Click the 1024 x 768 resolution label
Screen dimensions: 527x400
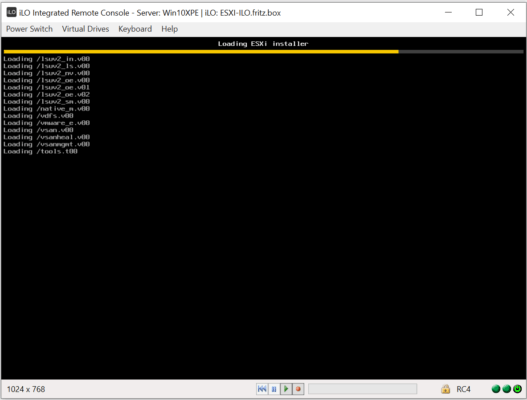click(x=26, y=389)
